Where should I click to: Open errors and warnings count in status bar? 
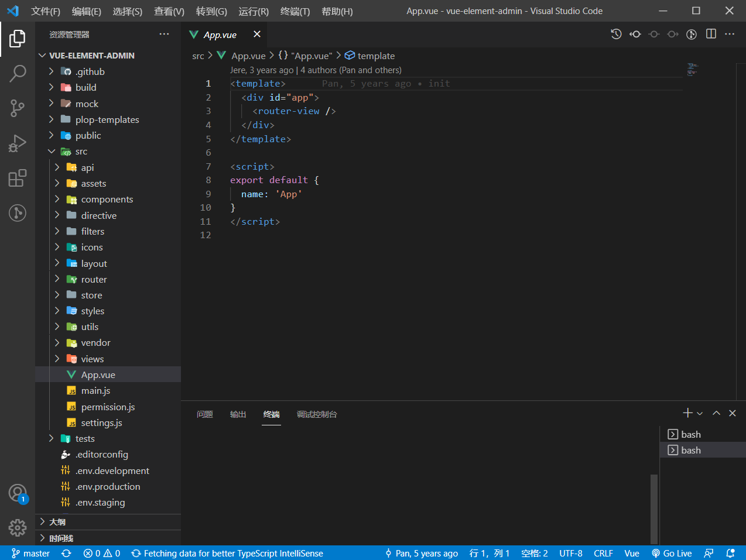tap(102, 553)
